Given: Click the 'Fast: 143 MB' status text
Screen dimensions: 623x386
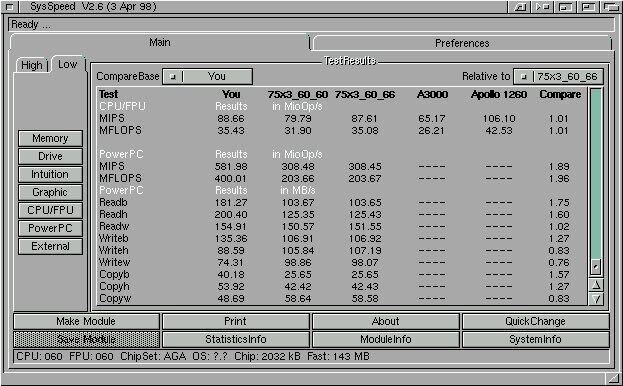Looking at the screenshot, I should click(x=339, y=356).
